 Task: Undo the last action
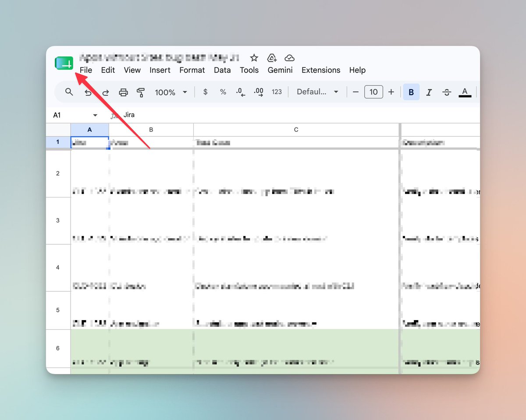pyautogui.click(x=88, y=92)
